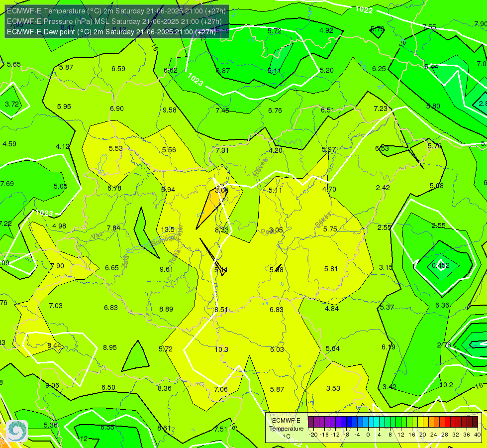Click the dew point value 6.76
Image resolution: width=487 pixels, height=448 pixels.
tap(275, 111)
